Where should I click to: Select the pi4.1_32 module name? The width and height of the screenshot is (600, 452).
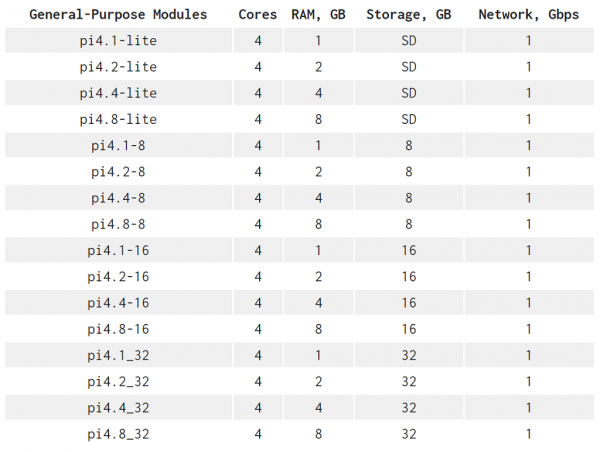118,355
